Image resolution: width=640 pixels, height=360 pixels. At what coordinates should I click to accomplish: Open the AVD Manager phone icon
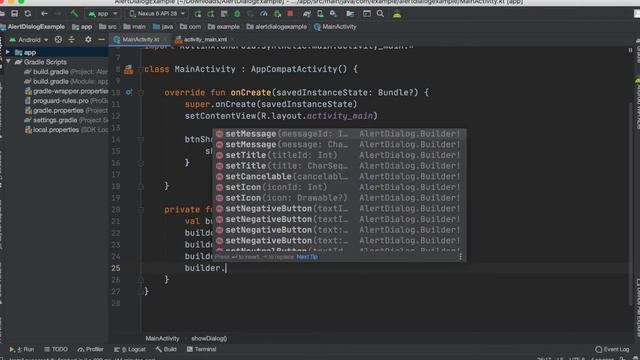(x=320, y=14)
